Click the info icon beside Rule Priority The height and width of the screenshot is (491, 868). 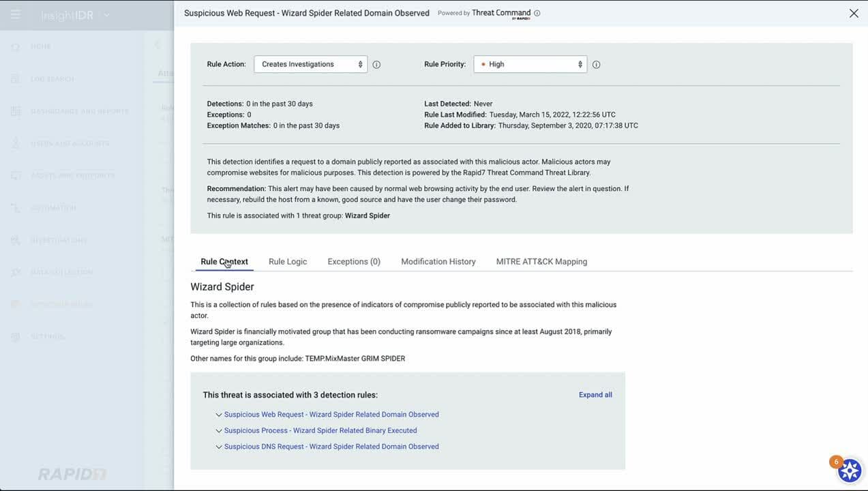pos(596,65)
